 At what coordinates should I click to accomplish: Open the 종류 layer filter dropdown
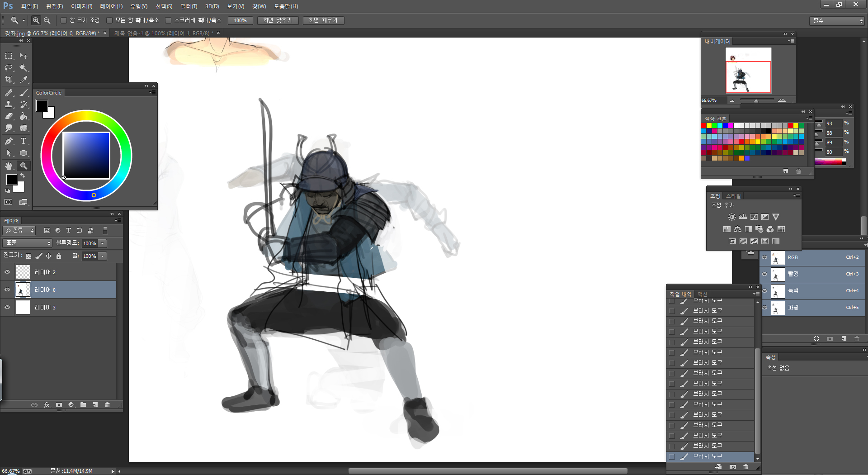(19, 231)
